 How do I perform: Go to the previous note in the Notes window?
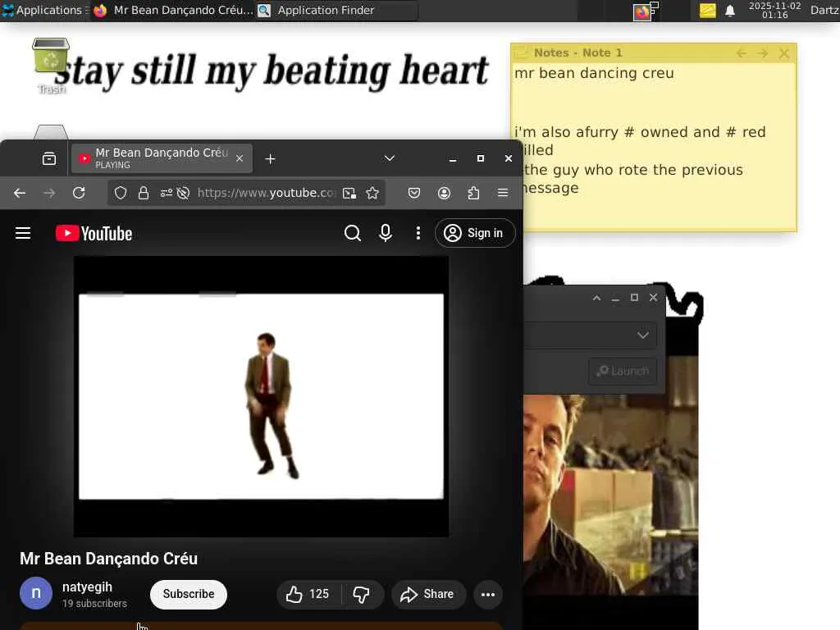(742, 53)
